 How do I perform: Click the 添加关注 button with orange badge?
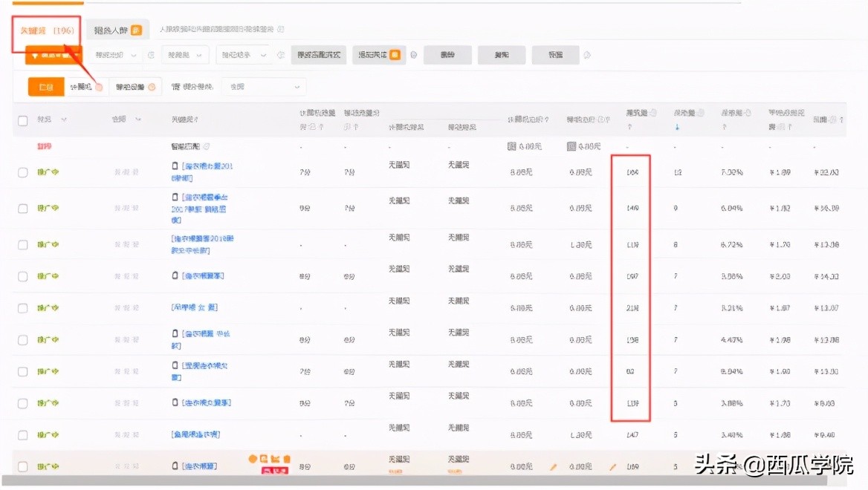(379, 55)
